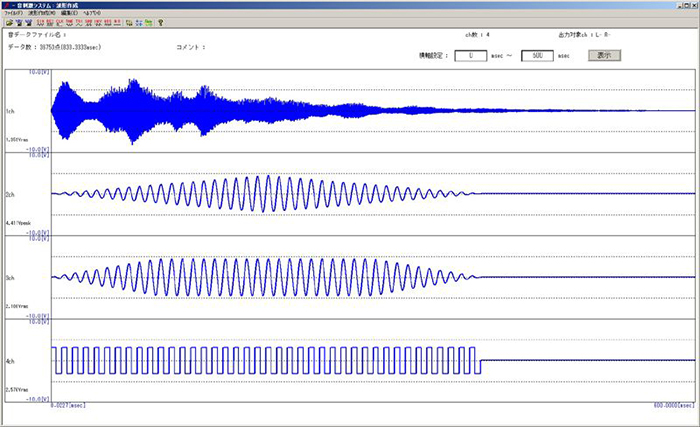Click the 2ch channel label
Viewport: 700px width, 427px height.
pyautogui.click(x=10, y=195)
